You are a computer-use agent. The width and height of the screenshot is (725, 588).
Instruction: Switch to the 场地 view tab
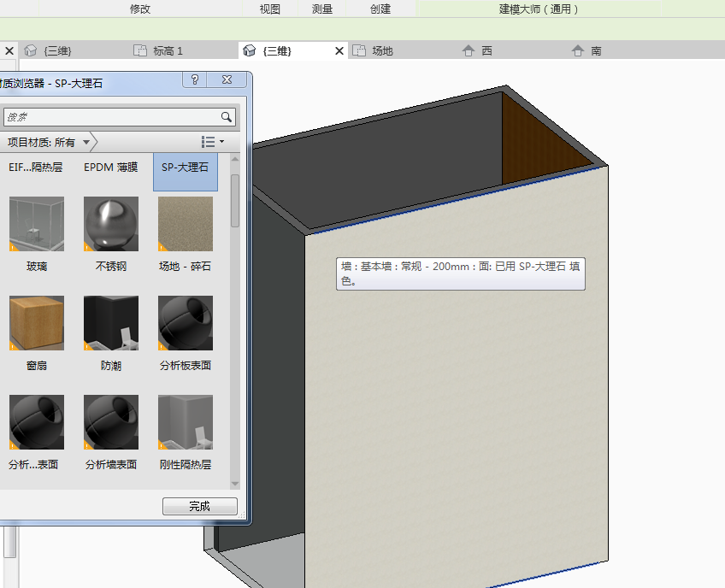click(382, 51)
